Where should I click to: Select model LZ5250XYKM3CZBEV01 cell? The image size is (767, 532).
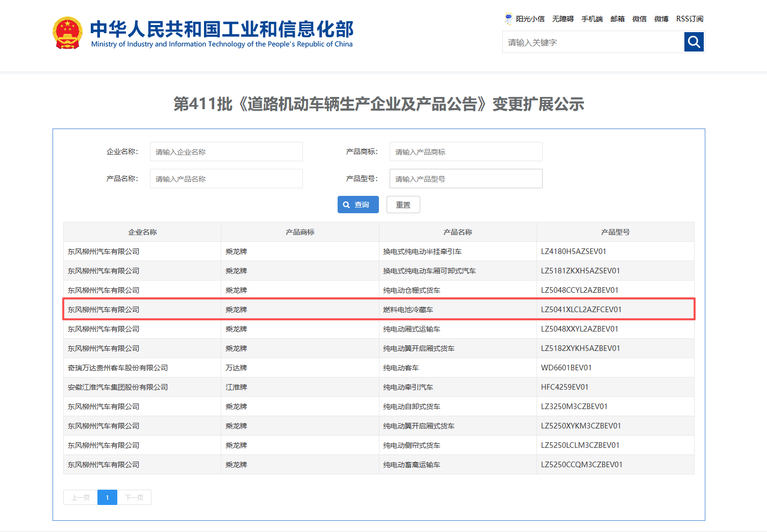click(x=616, y=426)
